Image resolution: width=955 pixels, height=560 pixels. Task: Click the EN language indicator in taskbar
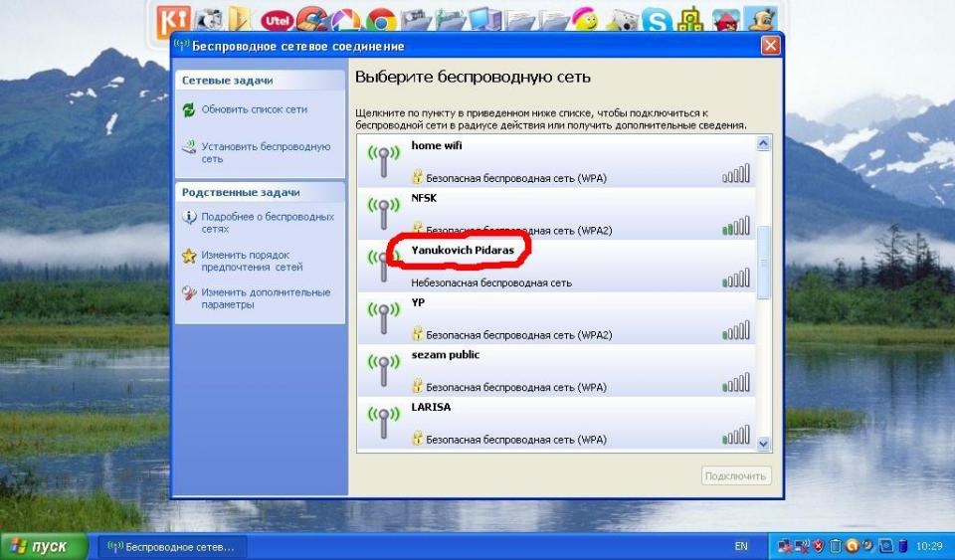point(741,546)
